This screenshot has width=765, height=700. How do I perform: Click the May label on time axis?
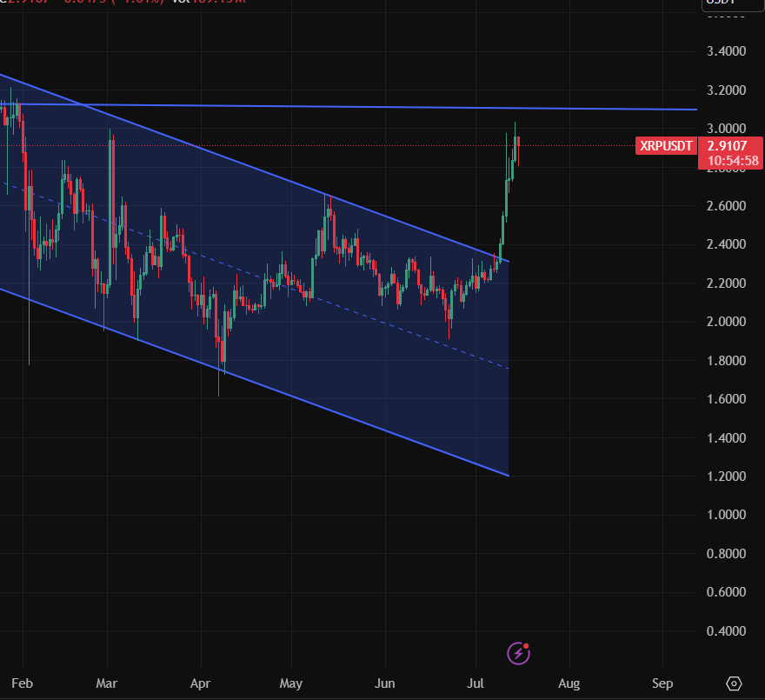click(290, 683)
